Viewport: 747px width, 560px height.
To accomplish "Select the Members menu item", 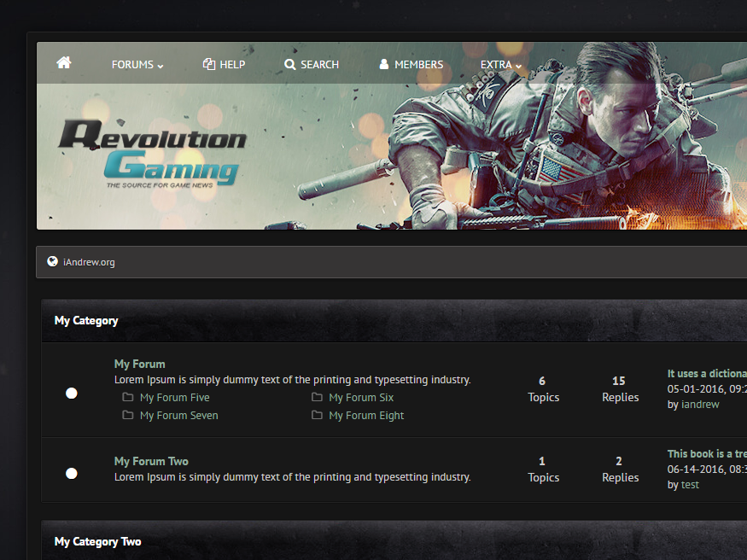I will click(418, 63).
